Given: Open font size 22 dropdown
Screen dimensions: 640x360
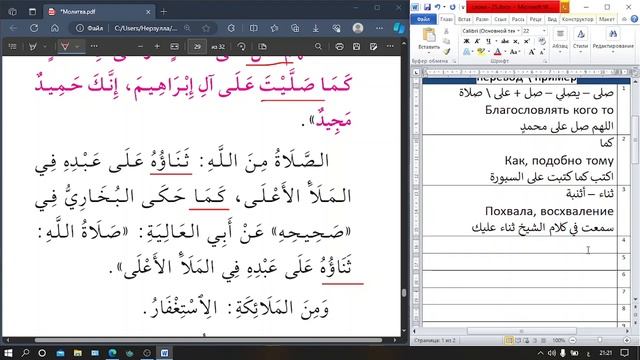Looking at the screenshot, I should (544, 31).
